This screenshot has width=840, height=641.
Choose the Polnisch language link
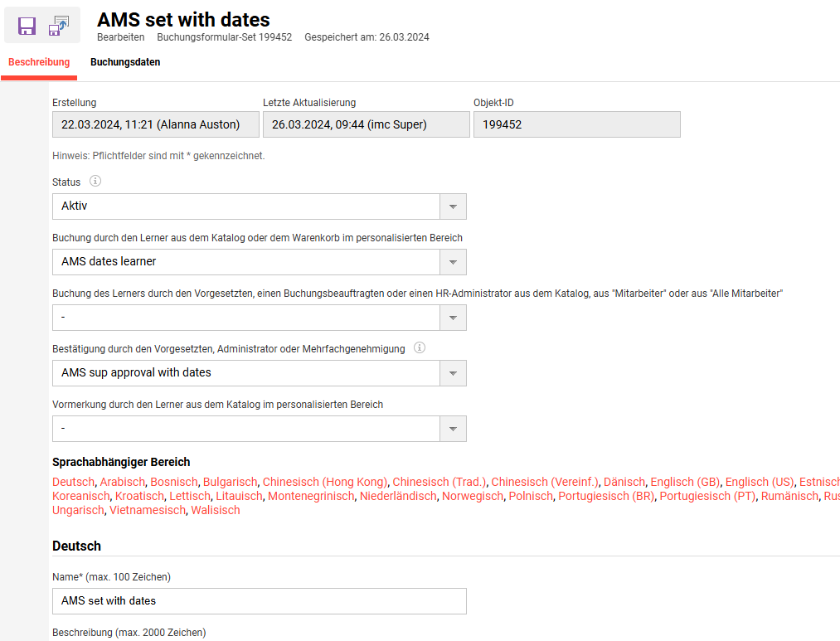pos(531,497)
